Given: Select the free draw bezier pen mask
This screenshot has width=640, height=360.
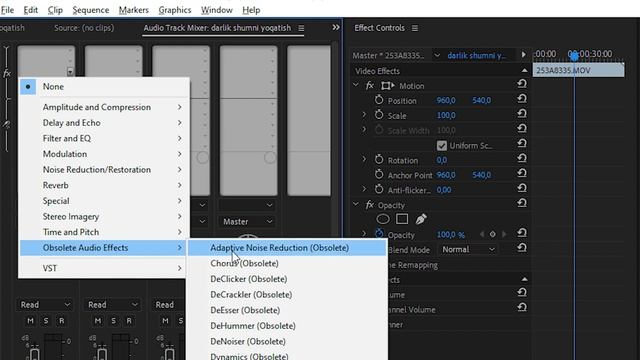Looking at the screenshot, I should click(421, 219).
